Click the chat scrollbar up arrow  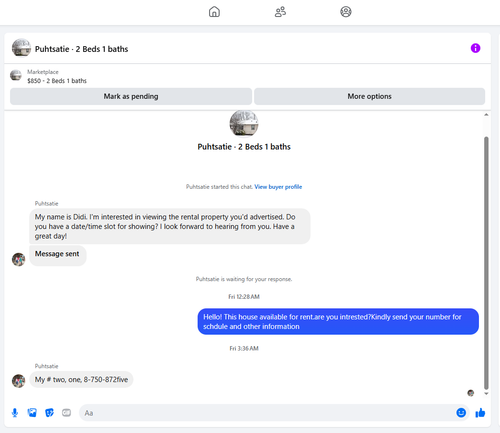486,115
